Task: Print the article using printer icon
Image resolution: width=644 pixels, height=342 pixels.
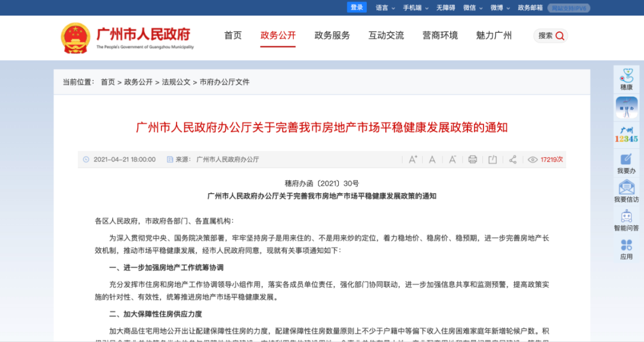Action: pos(473,160)
